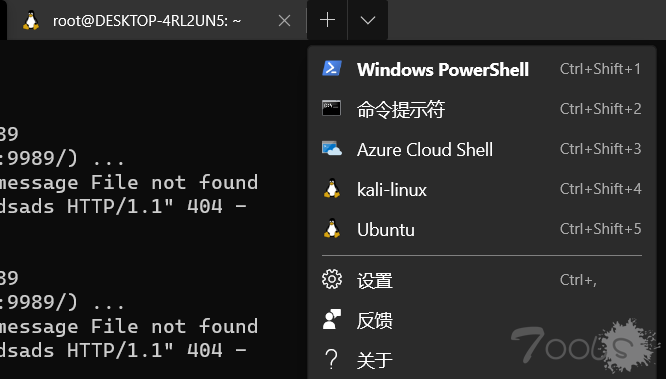Click the Command Prompt (命令提示符) icon

pos(331,108)
